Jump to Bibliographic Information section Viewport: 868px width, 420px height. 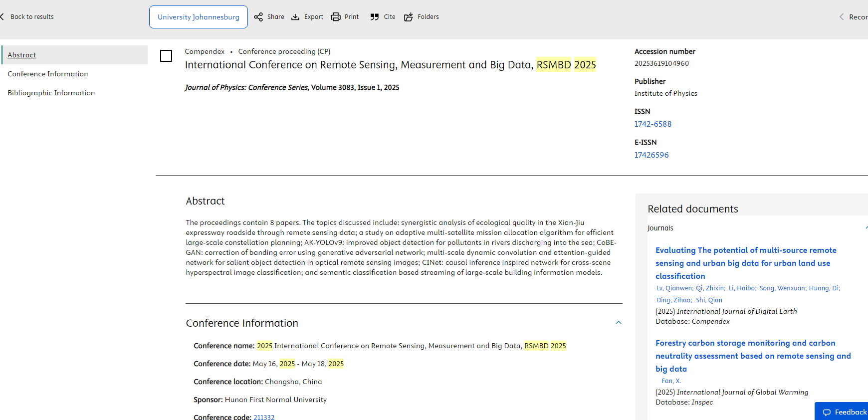click(x=51, y=93)
